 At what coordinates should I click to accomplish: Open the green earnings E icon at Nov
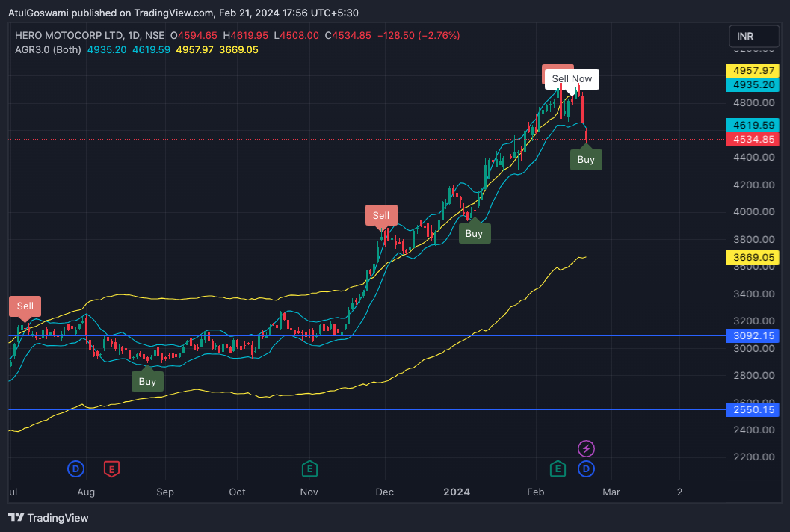coord(309,469)
